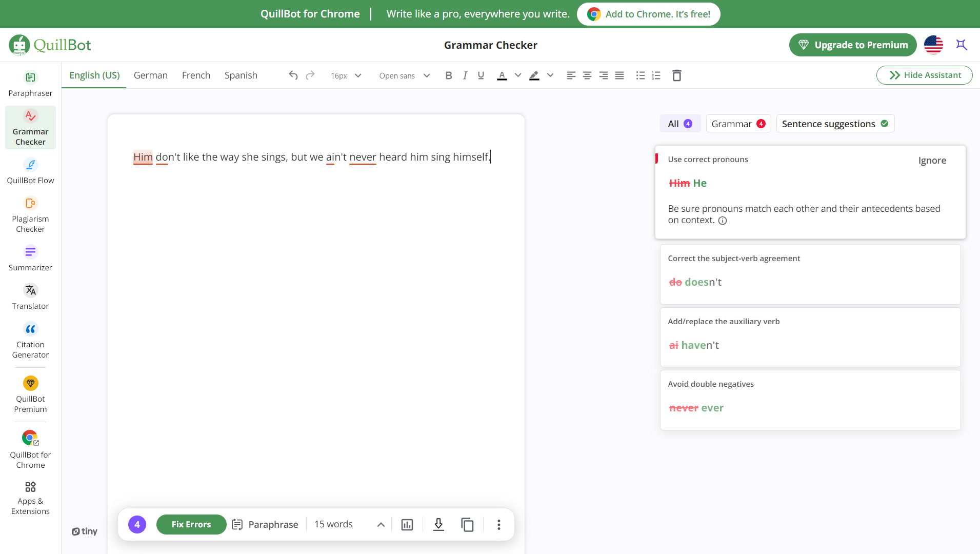Click Add to Chrome banner button
980x554 pixels.
click(648, 14)
